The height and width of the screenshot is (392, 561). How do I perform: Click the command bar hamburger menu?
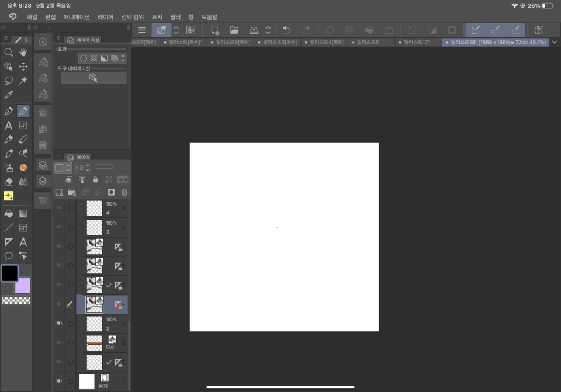click(141, 30)
